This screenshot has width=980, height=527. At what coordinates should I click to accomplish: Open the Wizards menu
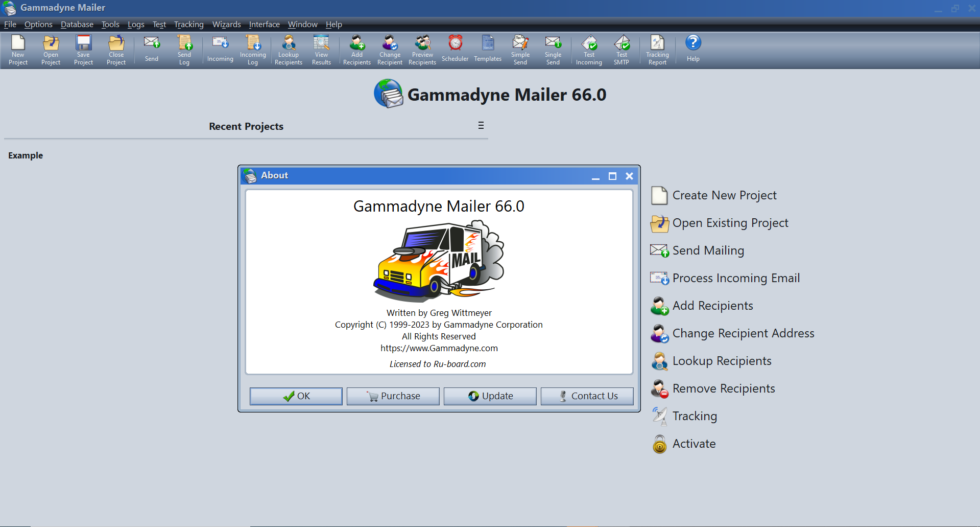226,25
